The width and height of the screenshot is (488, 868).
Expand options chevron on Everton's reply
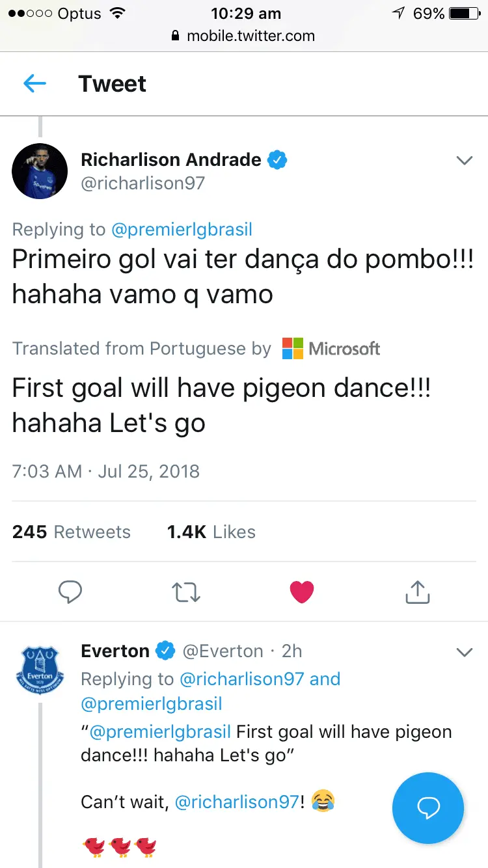pyautogui.click(x=464, y=652)
